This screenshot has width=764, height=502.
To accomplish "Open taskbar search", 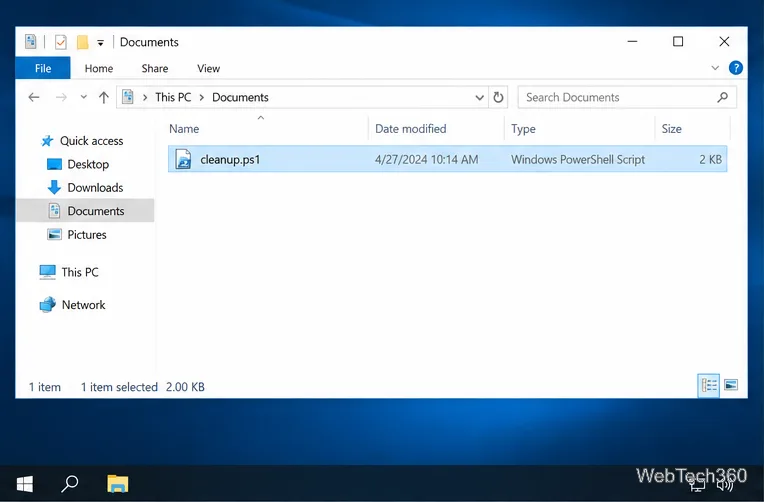I will point(70,483).
